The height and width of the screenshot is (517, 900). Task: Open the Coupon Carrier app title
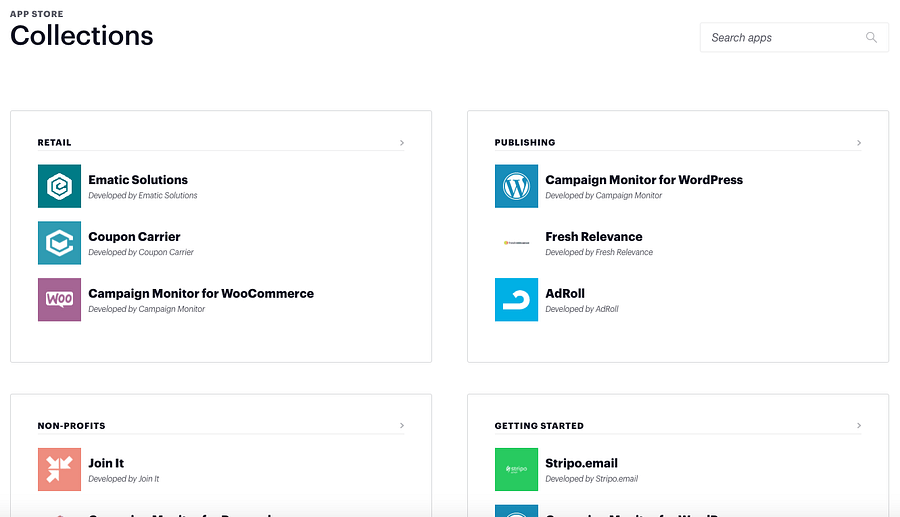(x=134, y=236)
